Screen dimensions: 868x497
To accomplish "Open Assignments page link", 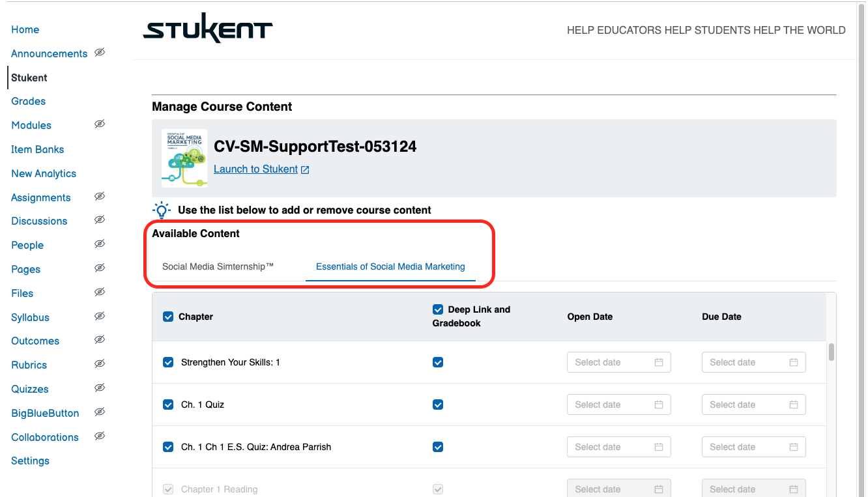I will click(x=40, y=197).
